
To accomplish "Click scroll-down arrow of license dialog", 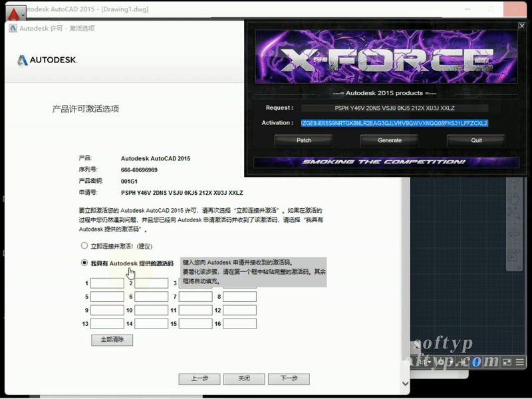I will click(x=405, y=384).
